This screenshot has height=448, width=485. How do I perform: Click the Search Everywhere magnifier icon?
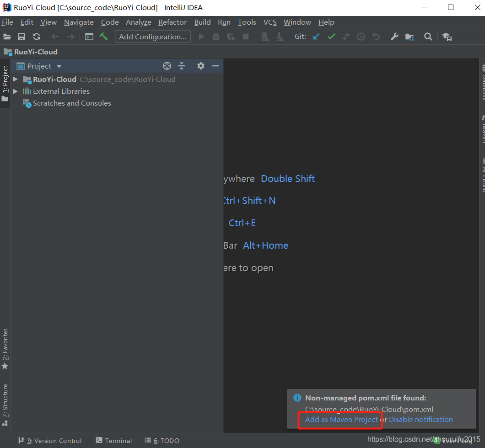pyautogui.click(x=428, y=37)
